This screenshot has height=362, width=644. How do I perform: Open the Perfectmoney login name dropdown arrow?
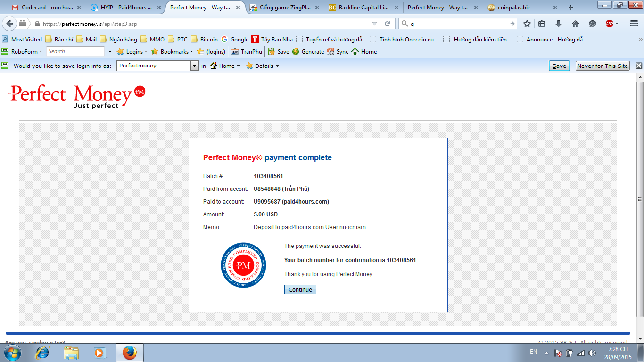tap(195, 66)
